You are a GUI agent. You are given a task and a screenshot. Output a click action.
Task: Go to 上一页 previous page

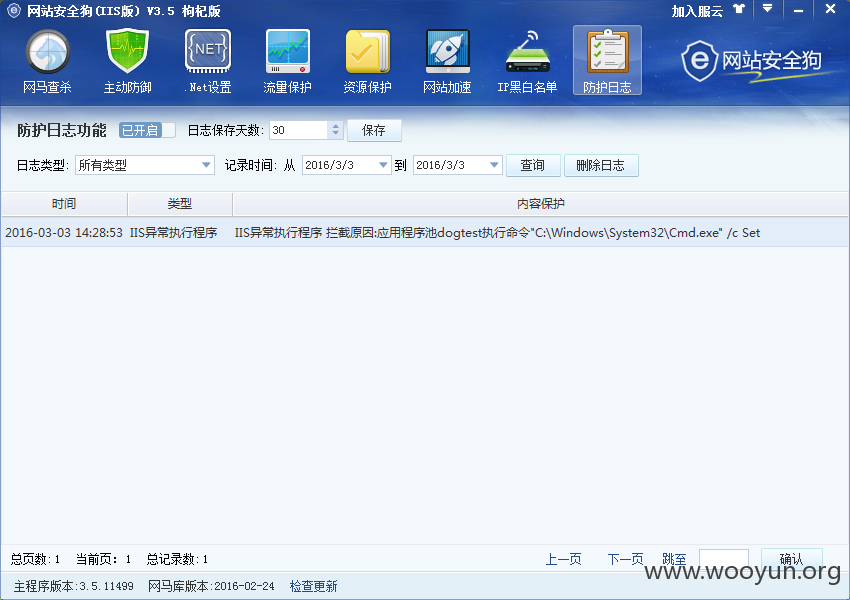[x=563, y=559]
